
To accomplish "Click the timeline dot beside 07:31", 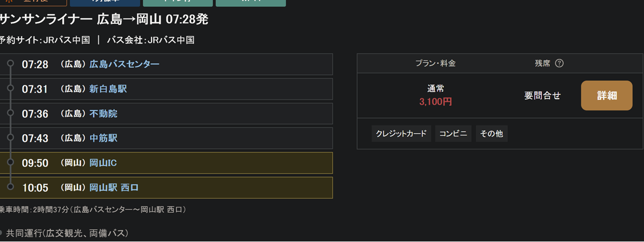I will [10, 89].
